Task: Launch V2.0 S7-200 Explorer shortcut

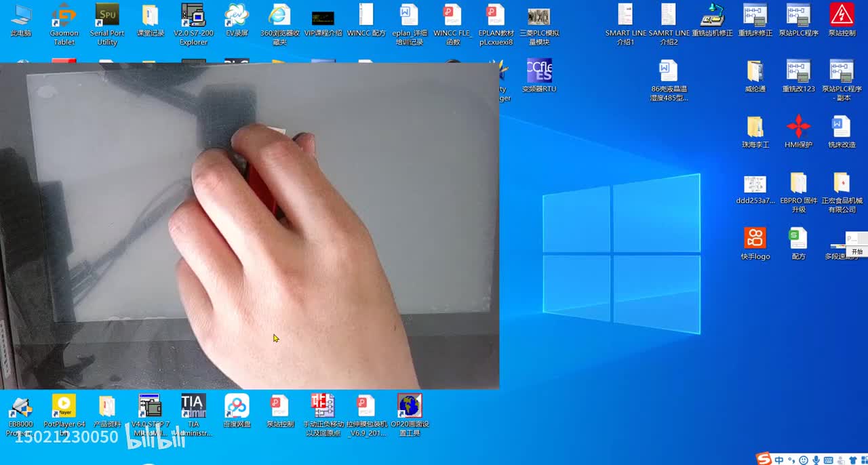Action: [193, 24]
